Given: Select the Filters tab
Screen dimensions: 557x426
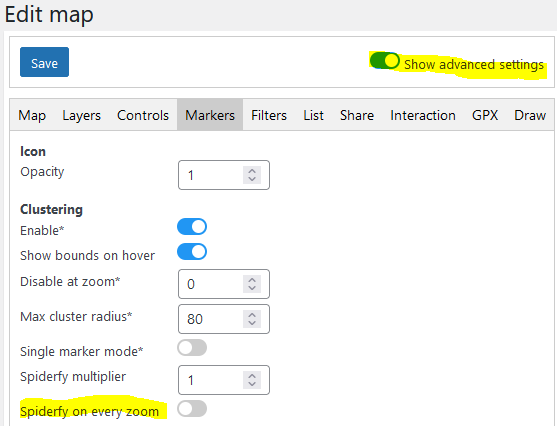Looking at the screenshot, I should pyautogui.click(x=269, y=115).
